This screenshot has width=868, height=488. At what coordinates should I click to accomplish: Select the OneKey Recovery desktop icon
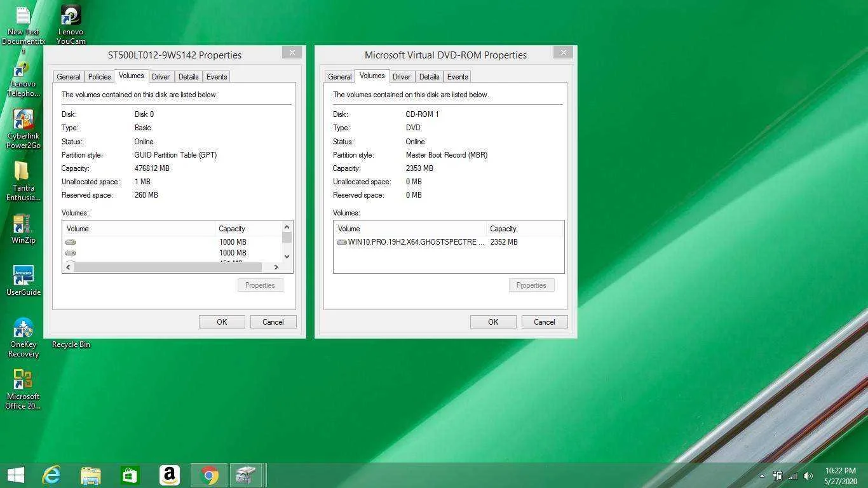[24, 338]
